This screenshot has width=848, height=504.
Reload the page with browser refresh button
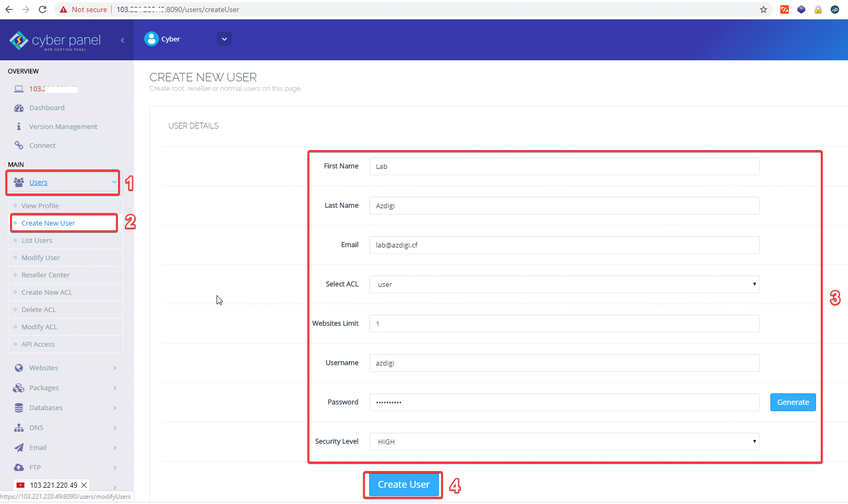tap(42, 9)
